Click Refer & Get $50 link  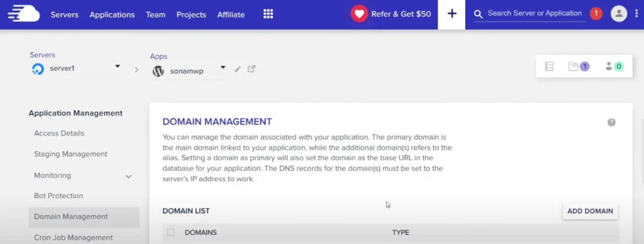tap(401, 14)
